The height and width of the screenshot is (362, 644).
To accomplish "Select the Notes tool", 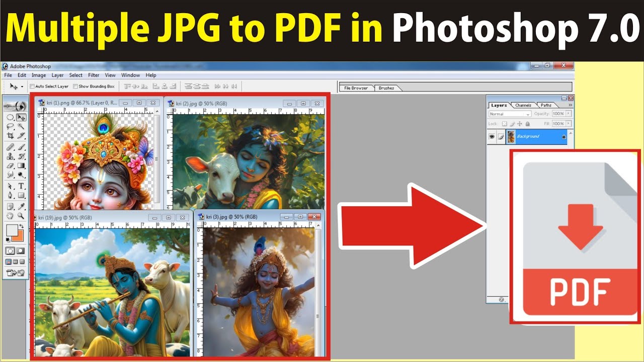I will coord(10,207).
